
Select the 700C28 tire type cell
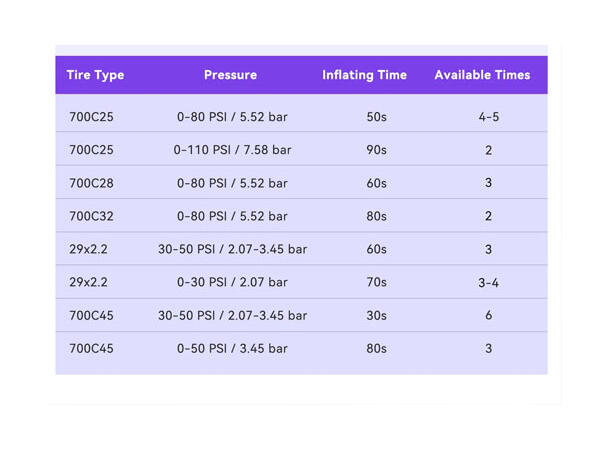pos(91,183)
